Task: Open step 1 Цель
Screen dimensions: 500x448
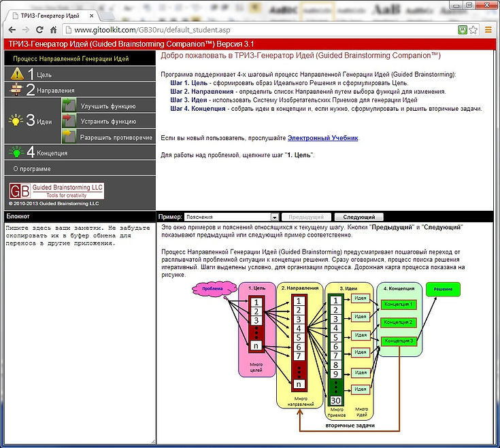Action: (x=80, y=74)
